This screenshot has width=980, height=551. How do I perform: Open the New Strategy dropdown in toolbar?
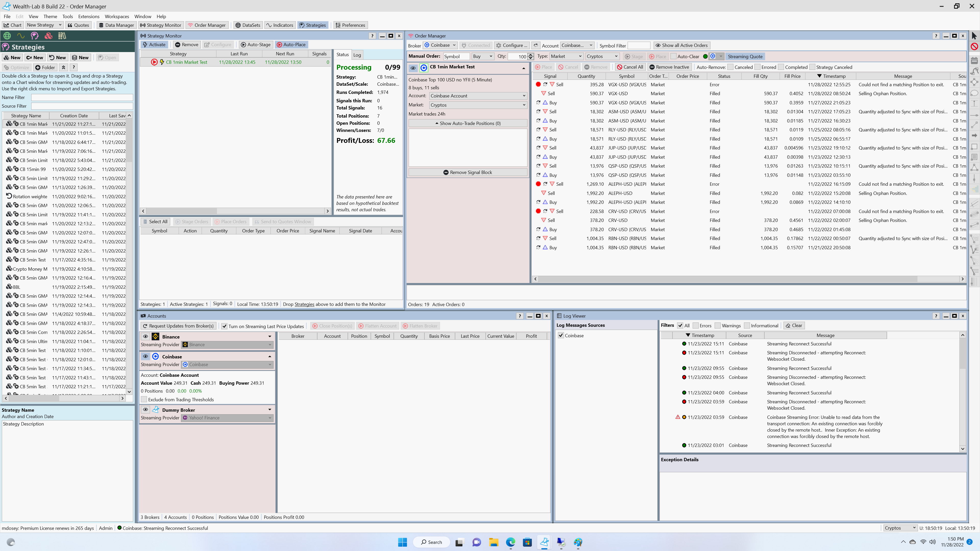tap(44, 25)
